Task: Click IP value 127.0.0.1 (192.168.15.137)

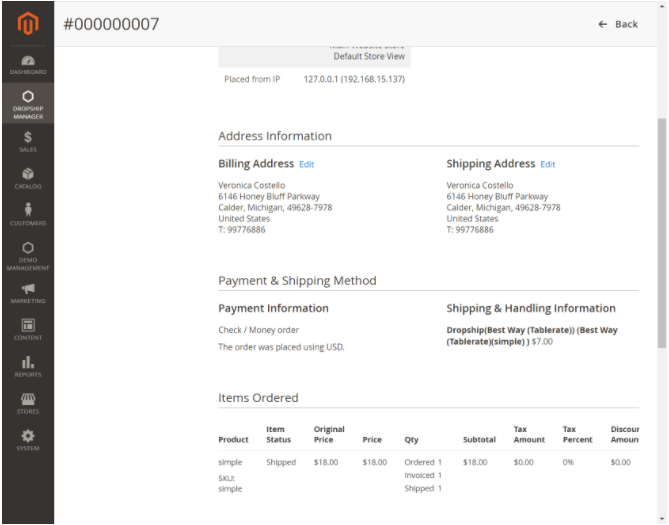Action: pyautogui.click(x=354, y=79)
